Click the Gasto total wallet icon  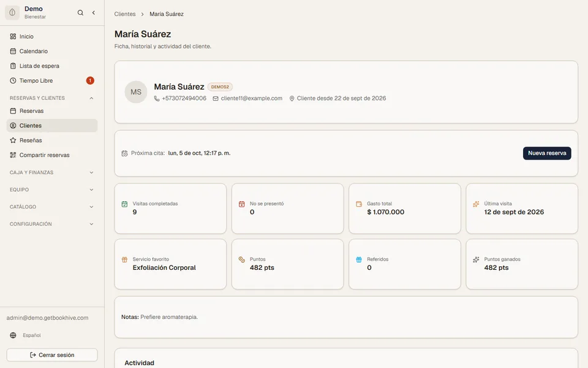pyautogui.click(x=359, y=204)
